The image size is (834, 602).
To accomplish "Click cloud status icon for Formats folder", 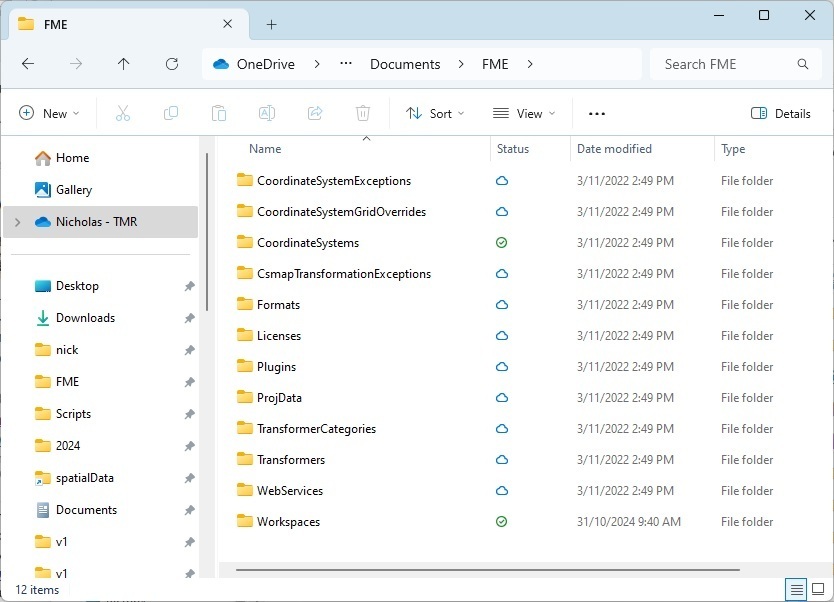I will (x=502, y=305).
